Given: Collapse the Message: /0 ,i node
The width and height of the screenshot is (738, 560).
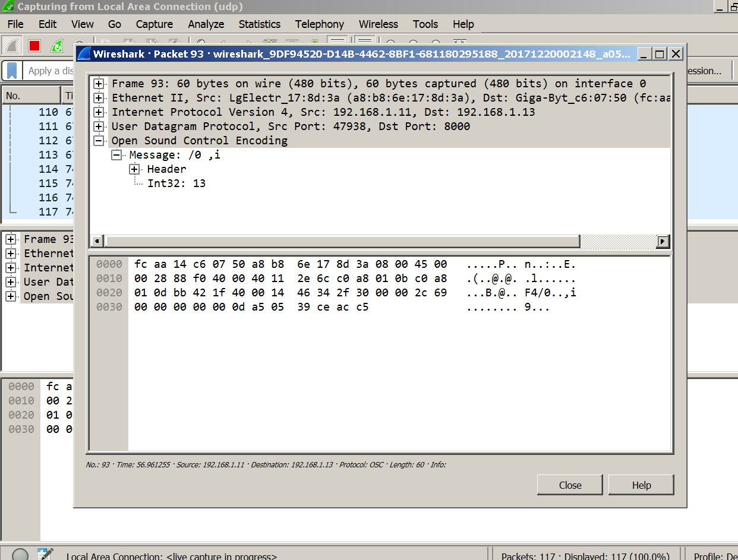Looking at the screenshot, I should [117, 155].
